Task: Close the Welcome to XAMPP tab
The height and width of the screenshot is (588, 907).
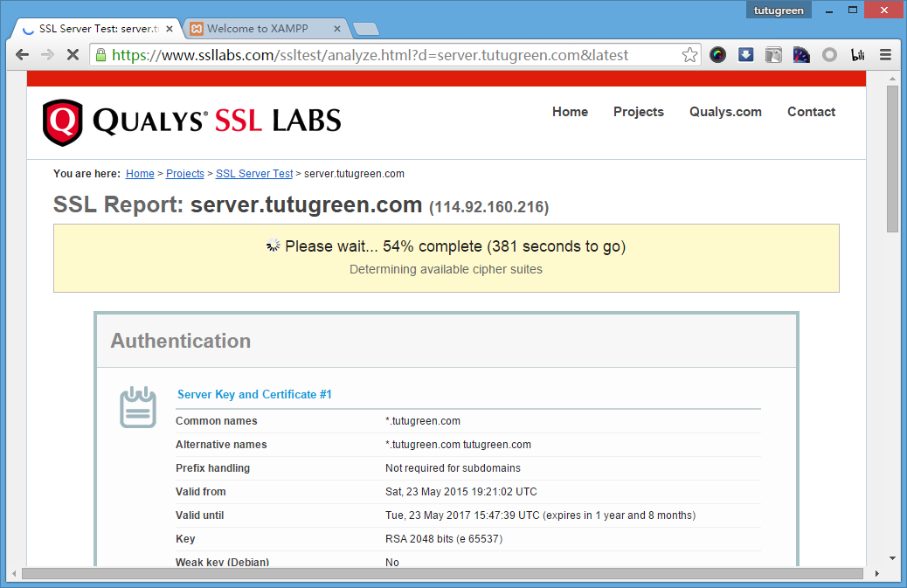Action: click(x=336, y=28)
